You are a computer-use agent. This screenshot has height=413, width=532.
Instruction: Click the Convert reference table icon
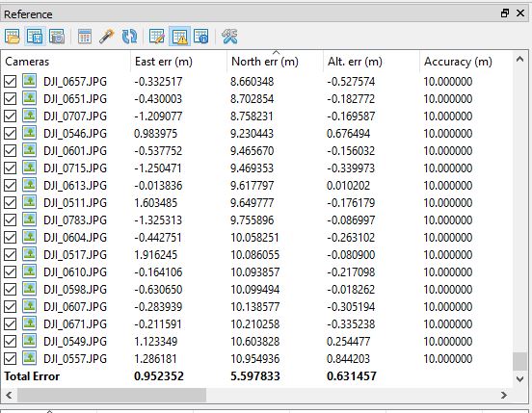[x=85, y=37]
